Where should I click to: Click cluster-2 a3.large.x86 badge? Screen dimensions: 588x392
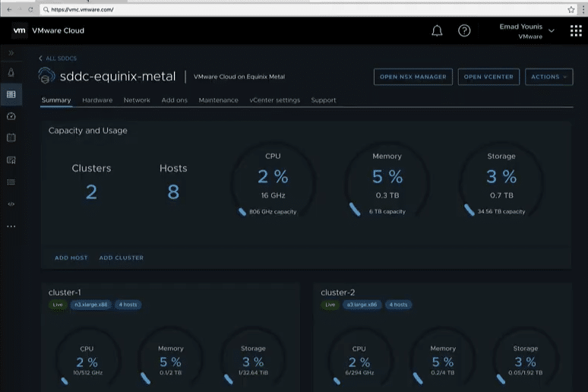point(362,305)
